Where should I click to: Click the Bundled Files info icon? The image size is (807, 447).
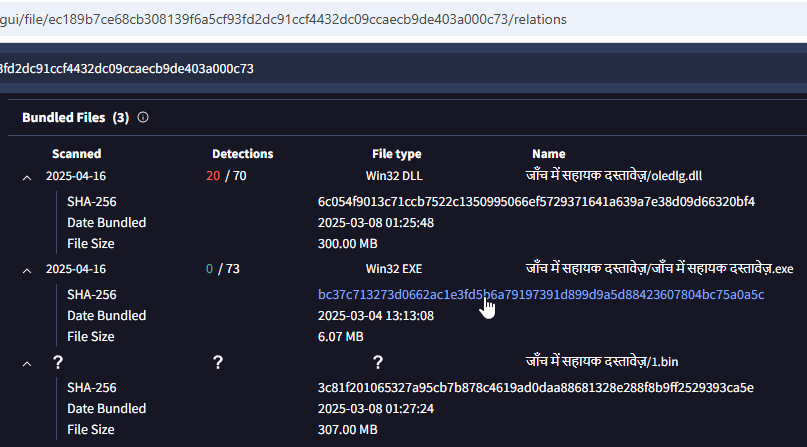[x=143, y=117]
